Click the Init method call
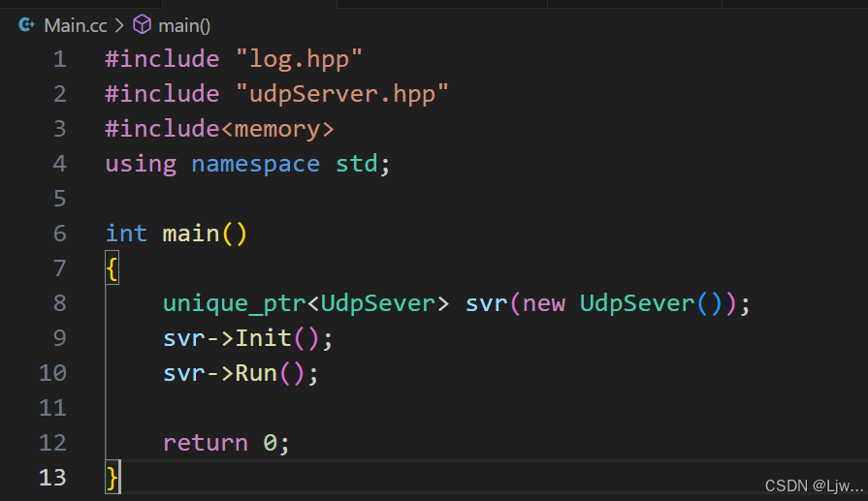This screenshot has width=868, height=501. pos(263,338)
